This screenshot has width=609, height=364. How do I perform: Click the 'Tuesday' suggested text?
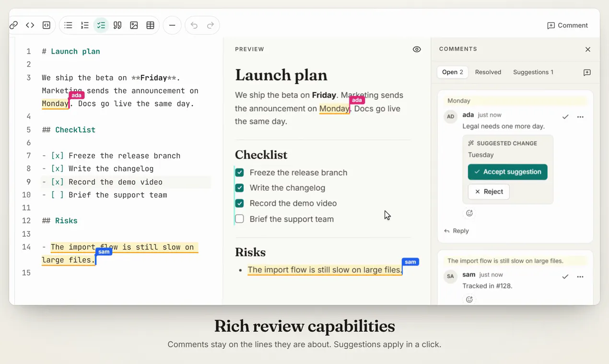tap(480, 155)
